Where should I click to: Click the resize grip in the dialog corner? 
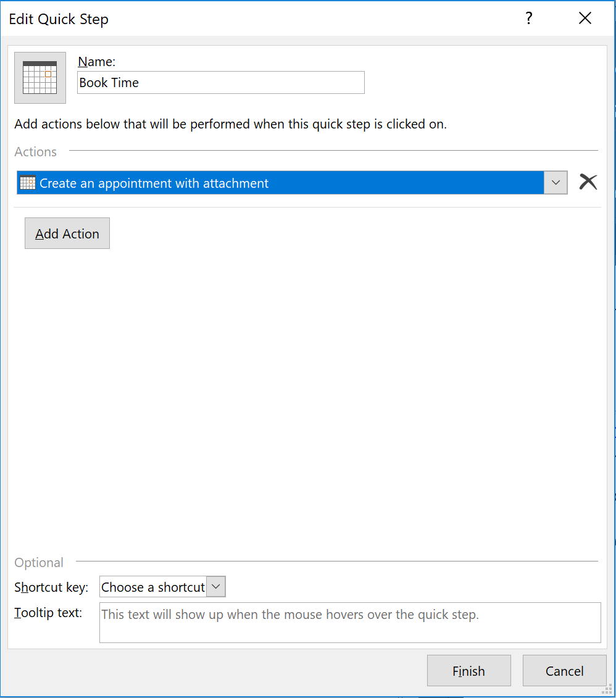click(x=607, y=689)
